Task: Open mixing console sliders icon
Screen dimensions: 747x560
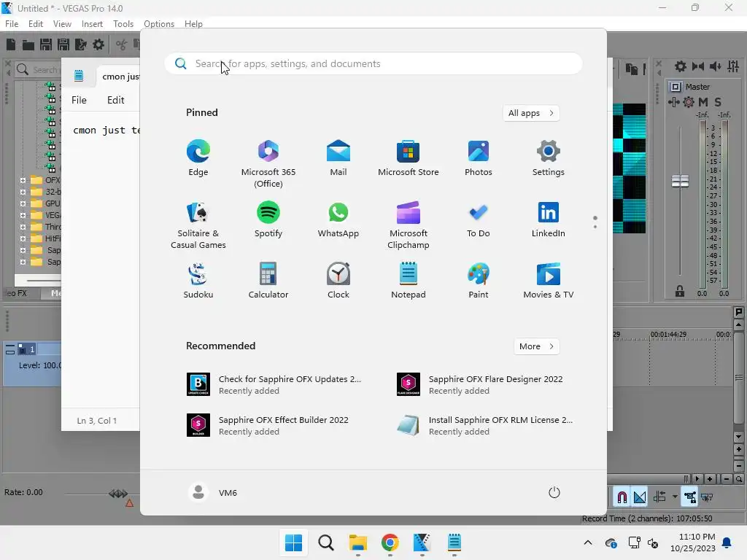Action: [x=733, y=66]
